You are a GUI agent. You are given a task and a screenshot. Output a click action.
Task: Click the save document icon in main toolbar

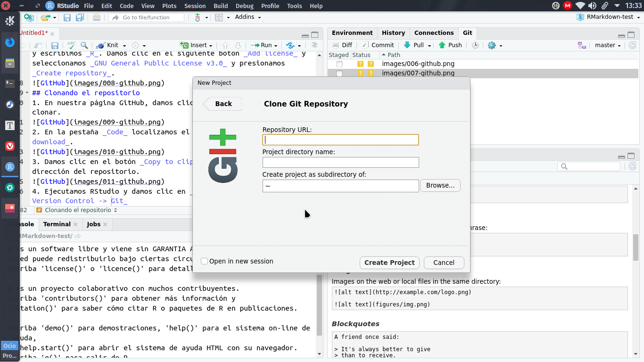click(x=67, y=17)
